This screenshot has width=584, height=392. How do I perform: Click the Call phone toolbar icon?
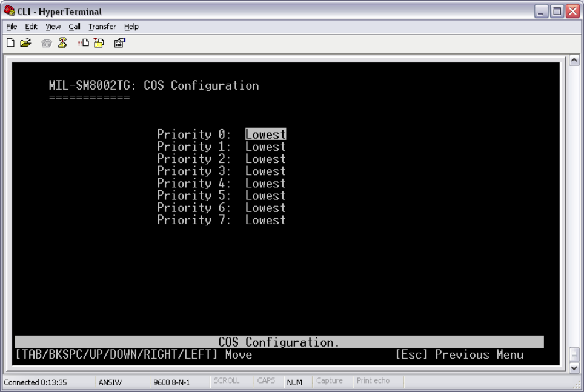(46, 43)
